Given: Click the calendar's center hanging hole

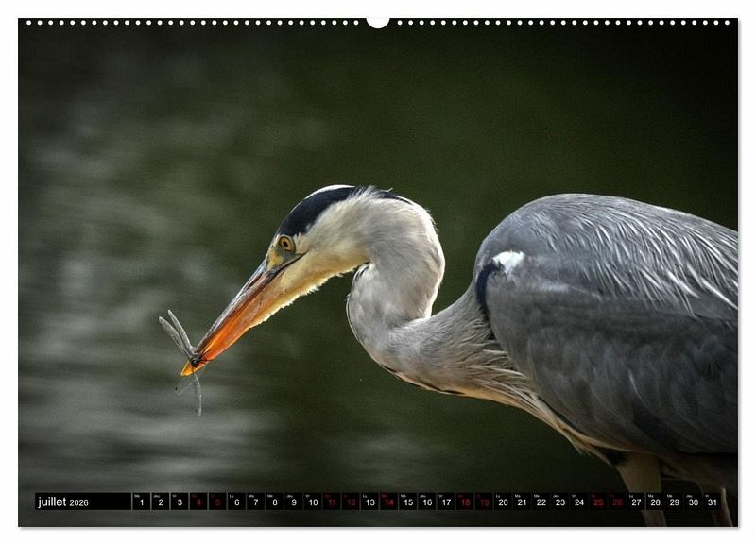Looking at the screenshot, I should (x=378, y=22).
